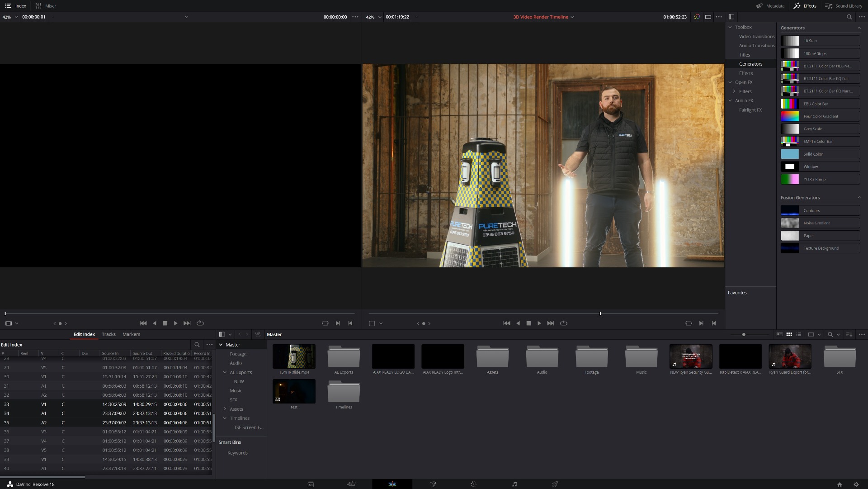Jump to first frame in timeline viewer
The width and height of the screenshot is (868, 489).
506,323
